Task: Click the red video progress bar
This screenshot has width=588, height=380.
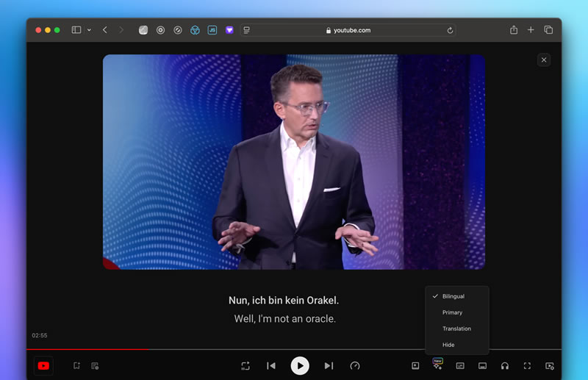Action: 87,349
